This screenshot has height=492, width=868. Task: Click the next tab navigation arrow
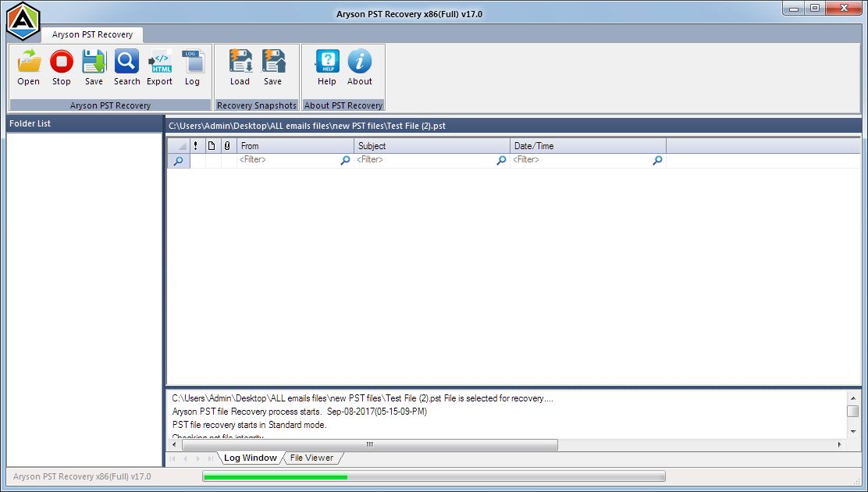click(197, 458)
